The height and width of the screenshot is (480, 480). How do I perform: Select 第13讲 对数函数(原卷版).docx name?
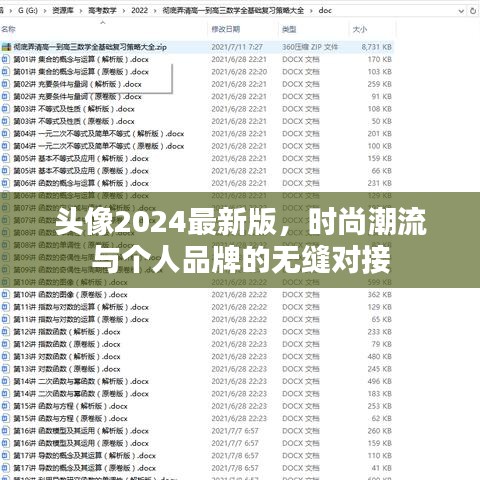click(x=67, y=369)
